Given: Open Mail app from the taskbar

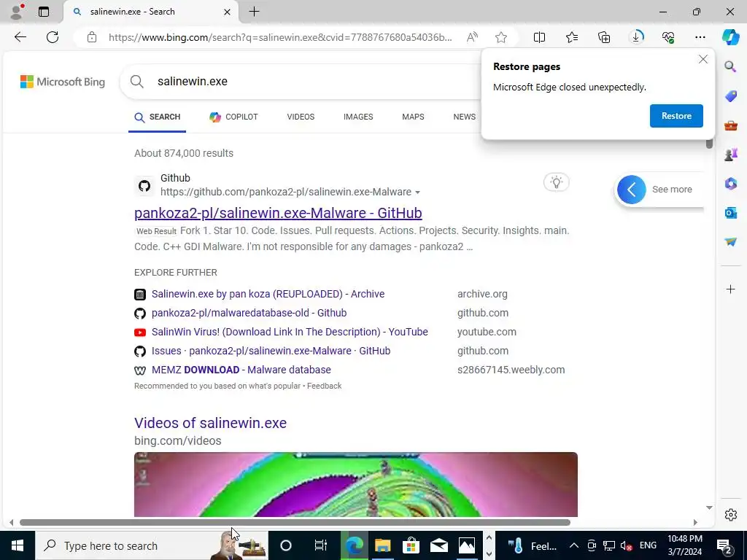Looking at the screenshot, I should coord(438,545).
